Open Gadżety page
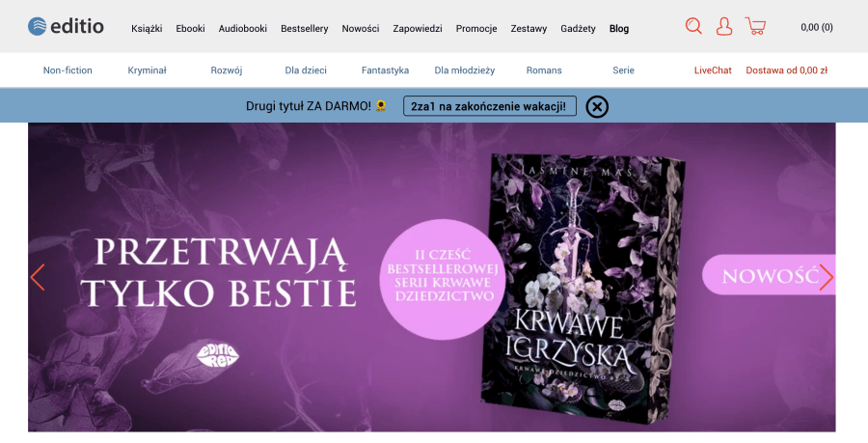Viewport: 868px width, 443px height. tap(578, 28)
